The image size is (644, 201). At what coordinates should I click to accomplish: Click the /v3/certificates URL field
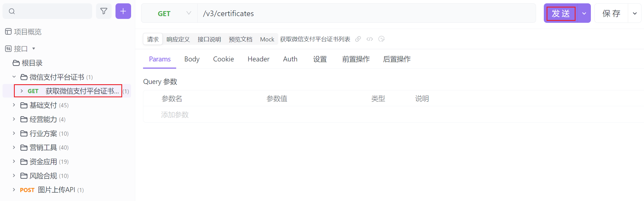[367, 13]
